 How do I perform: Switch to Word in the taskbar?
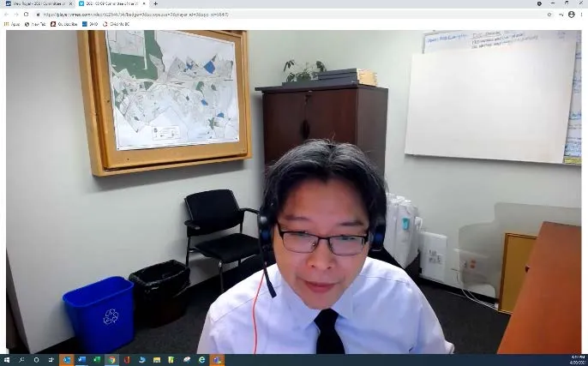pyautogui.click(x=81, y=360)
